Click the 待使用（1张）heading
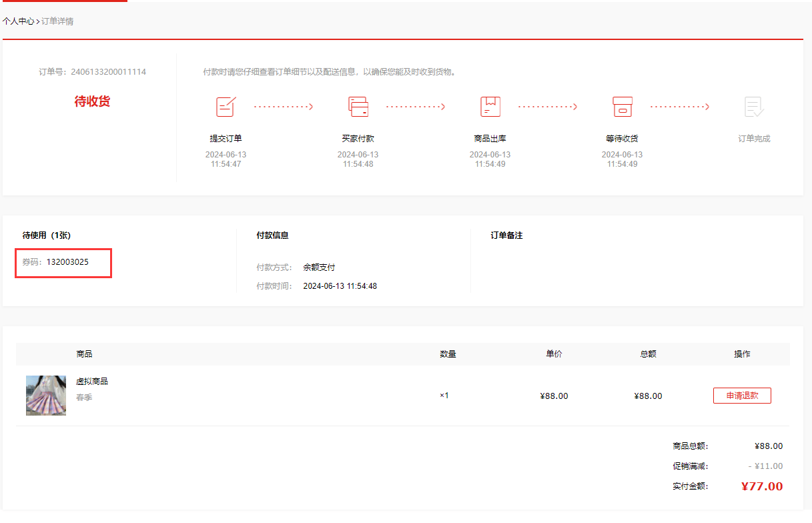812x523 pixels. pyautogui.click(x=47, y=235)
